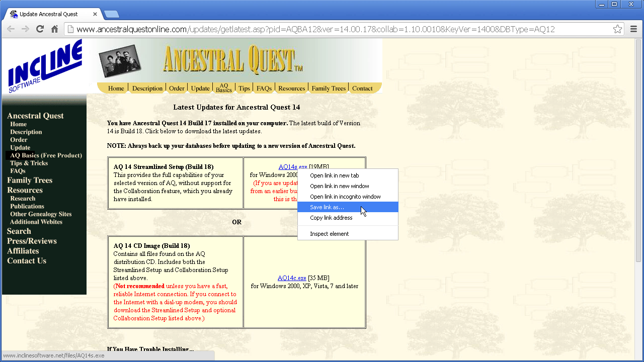Click the Ancestral Quest banner title

point(232,60)
